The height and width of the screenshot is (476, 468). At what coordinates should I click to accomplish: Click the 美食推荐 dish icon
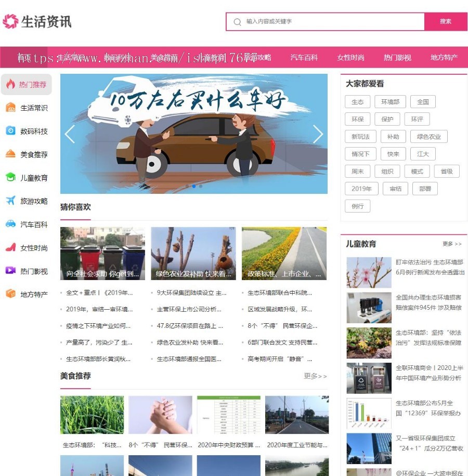[x=10, y=154]
